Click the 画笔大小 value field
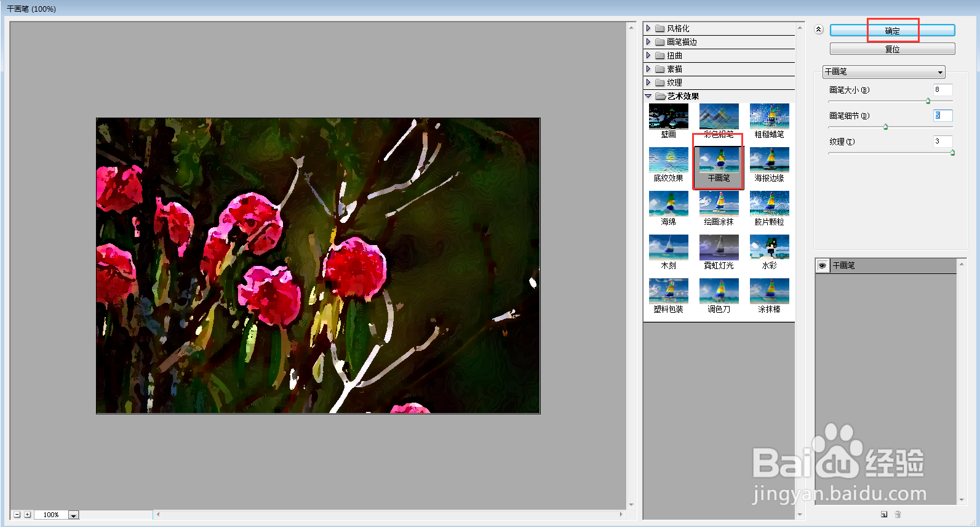Image resolution: width=980 pixels, height=527 pixels. (942, 90)
